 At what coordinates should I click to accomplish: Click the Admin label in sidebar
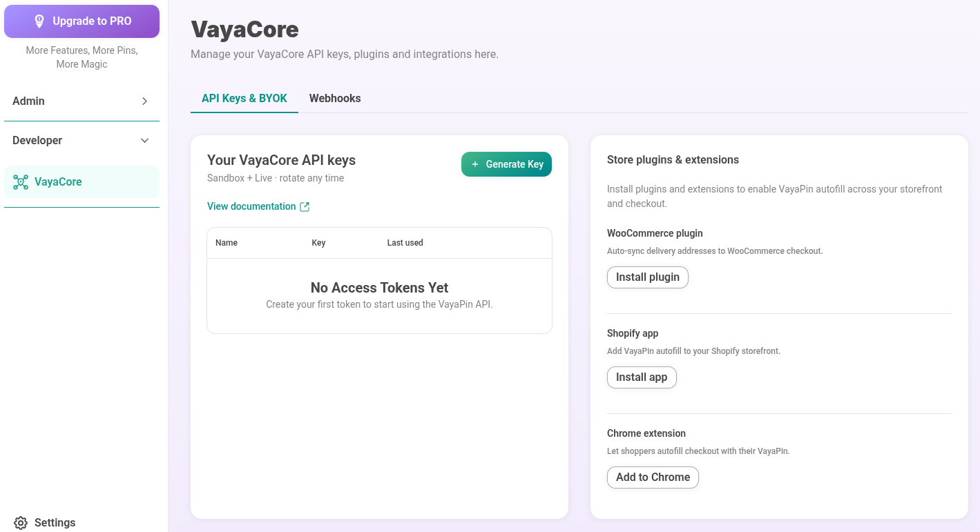(28, 101)
